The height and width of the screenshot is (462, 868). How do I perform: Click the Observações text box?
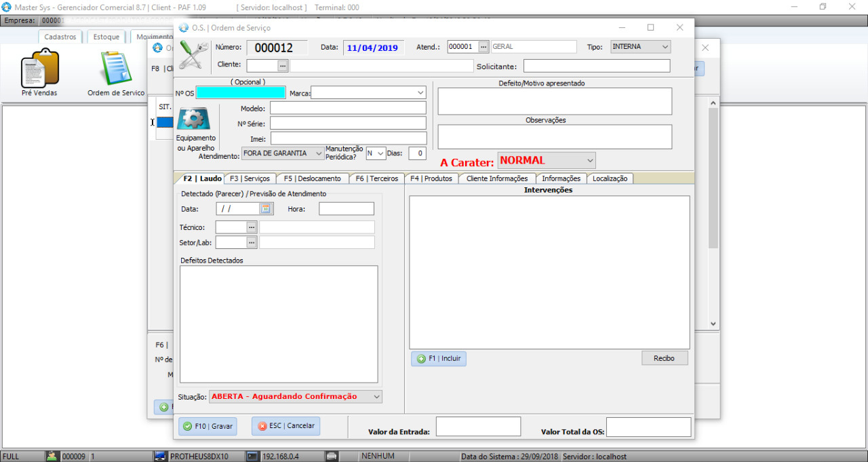point(555,136)
